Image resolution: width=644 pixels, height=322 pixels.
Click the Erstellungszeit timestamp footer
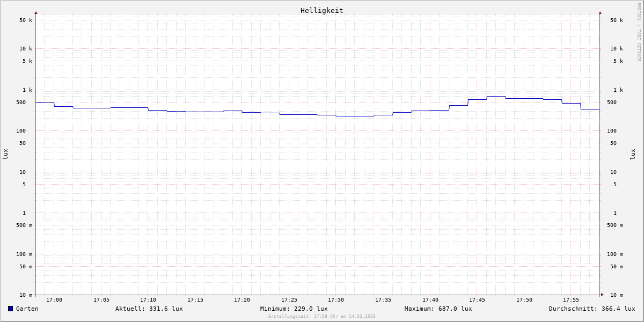click(321, 317)
